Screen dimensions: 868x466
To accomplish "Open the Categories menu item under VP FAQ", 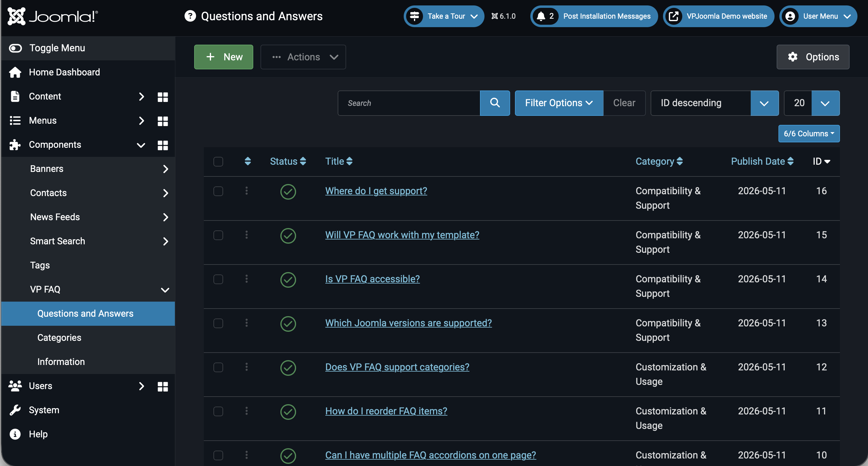I will [59, 338].
